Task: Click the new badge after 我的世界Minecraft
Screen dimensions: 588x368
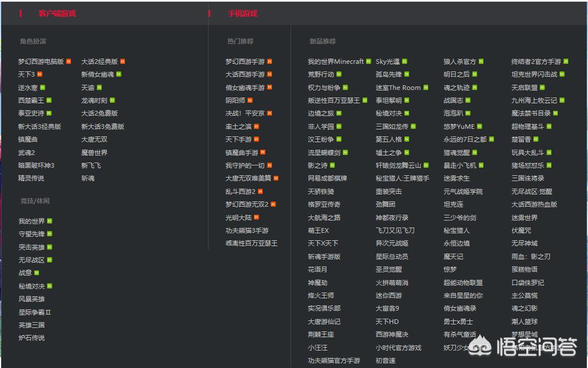Action: click(368, 62)
